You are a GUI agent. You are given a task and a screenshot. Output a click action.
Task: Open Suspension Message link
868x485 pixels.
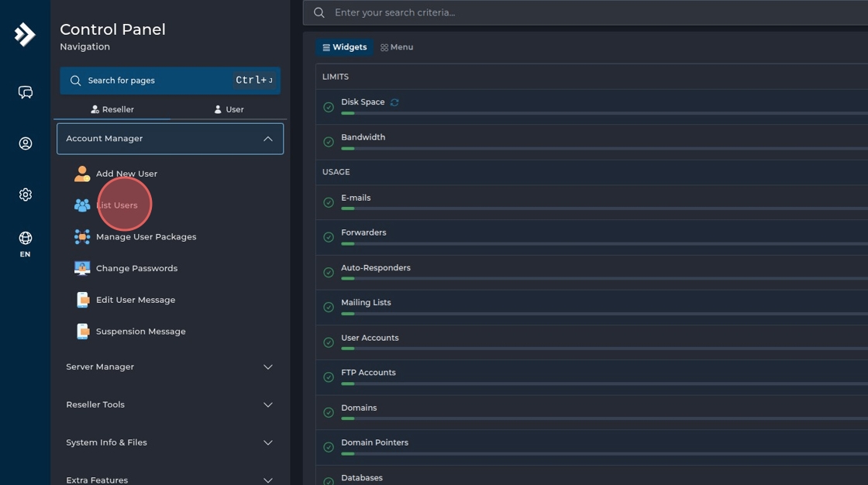pos(140,332)
